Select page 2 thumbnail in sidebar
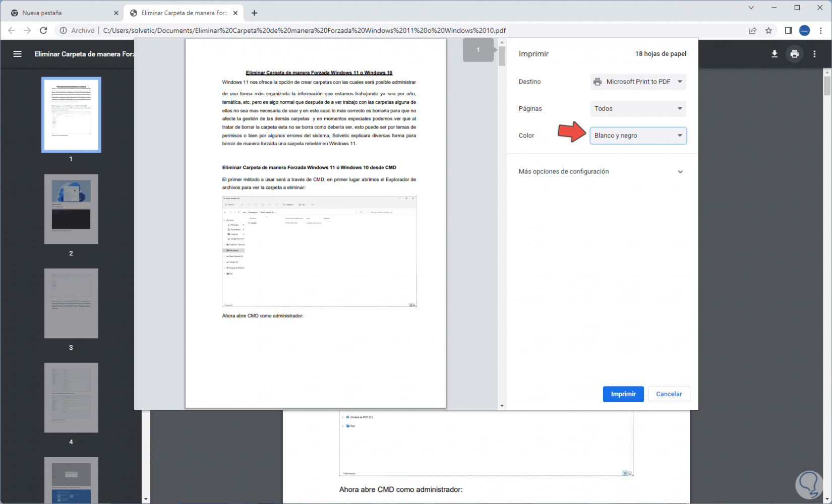The width and height of the screenshot is (832, 504). (x=71, y=209)
